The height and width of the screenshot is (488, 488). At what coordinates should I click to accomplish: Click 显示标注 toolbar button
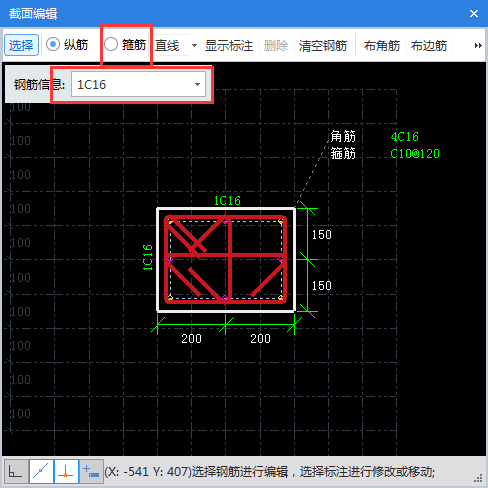coord(229,45)
